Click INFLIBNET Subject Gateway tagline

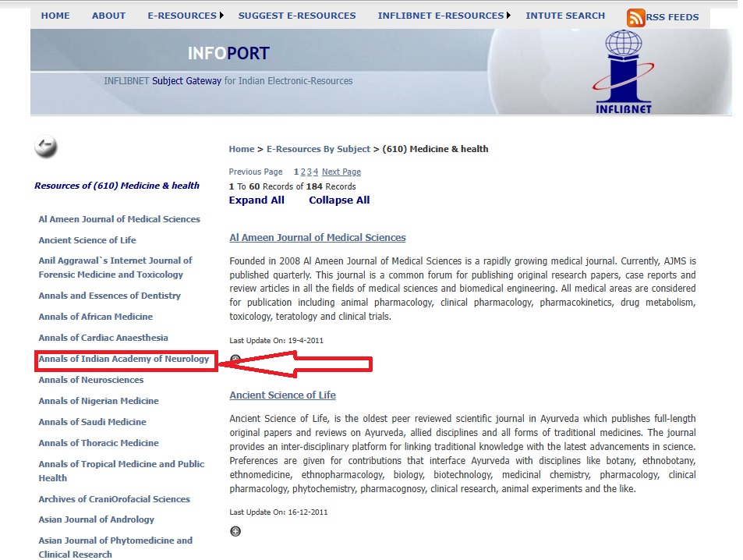[228, 81]
